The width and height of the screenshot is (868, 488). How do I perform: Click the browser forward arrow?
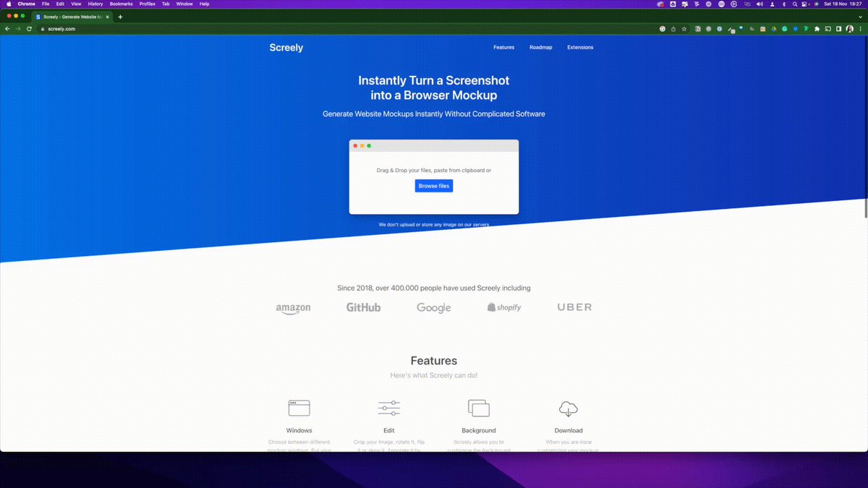18,29
